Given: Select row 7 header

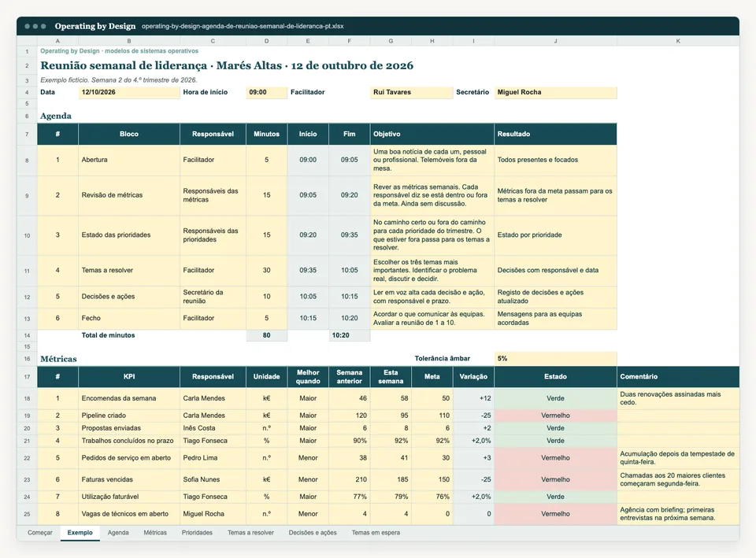Looking at the screenshot, I should click(27, 134).
